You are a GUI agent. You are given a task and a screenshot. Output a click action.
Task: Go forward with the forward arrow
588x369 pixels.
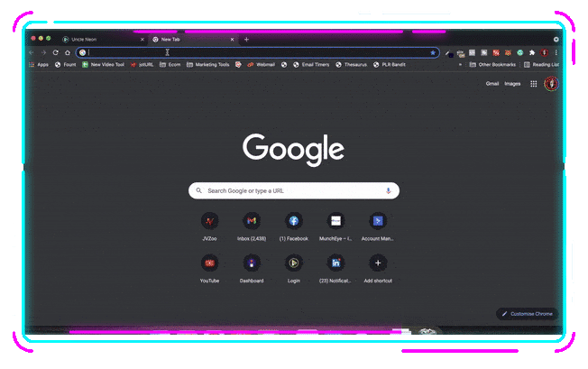[x=44, y=52]
